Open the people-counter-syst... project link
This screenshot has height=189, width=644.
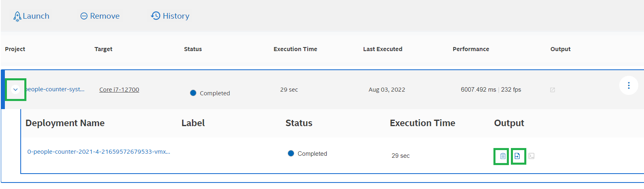[x=55, y=89]
